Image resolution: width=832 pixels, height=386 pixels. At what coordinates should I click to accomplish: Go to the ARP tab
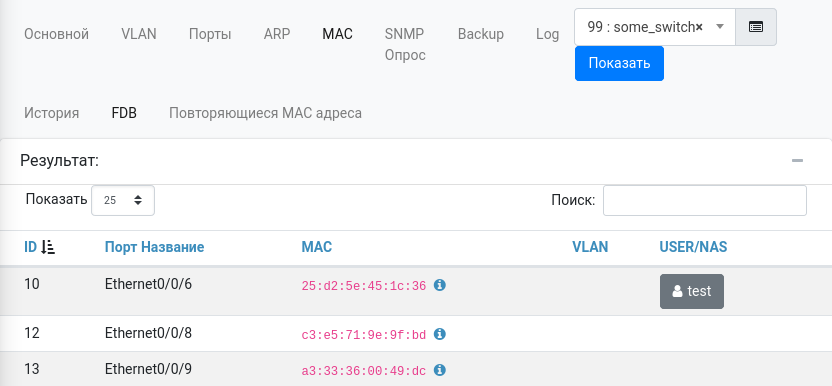(277, 34)
